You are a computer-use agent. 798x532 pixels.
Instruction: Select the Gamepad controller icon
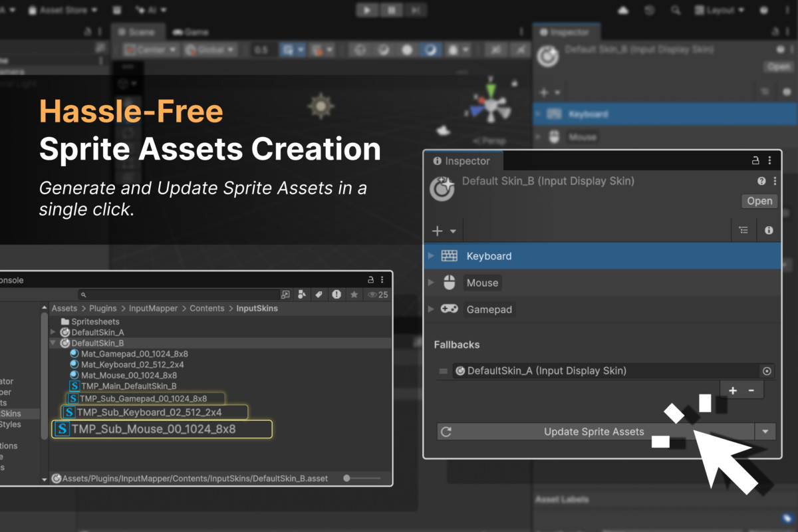[450, 309]
